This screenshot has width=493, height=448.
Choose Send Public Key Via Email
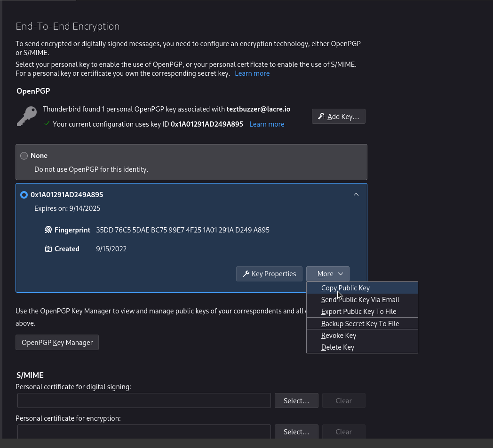(x=362, y=299)
